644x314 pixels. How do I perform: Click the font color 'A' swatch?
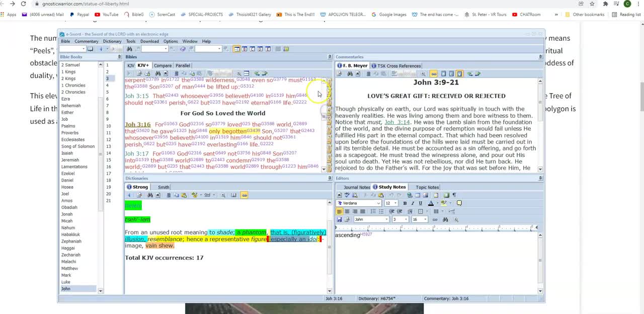[x=431, y=203]
